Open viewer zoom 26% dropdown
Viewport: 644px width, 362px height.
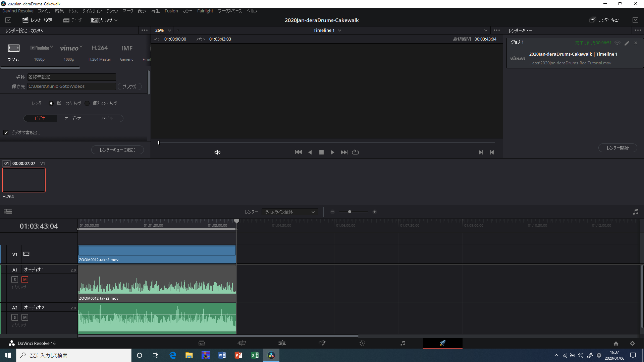pyautogui.click(x=163, y=30)
